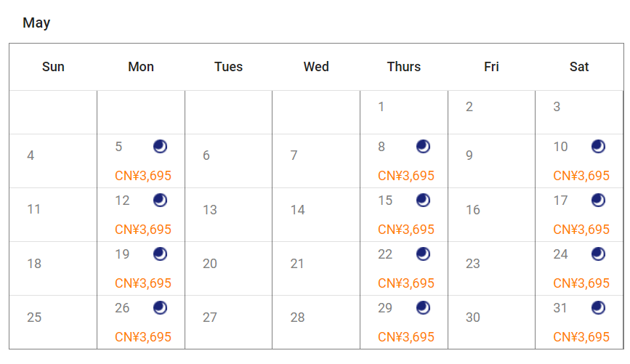630x364 pixels.
Task: Pick the CN¥3,695 price on May 29
Action: pyautogui.click(x=406, y=337)
